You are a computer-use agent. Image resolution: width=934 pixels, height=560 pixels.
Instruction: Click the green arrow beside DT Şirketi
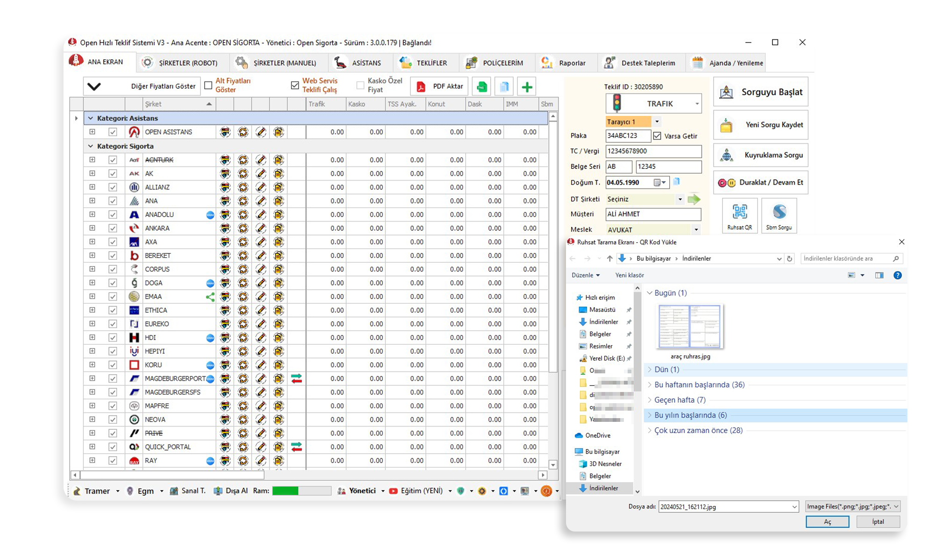pyautogui.click(x=694, y=199)
